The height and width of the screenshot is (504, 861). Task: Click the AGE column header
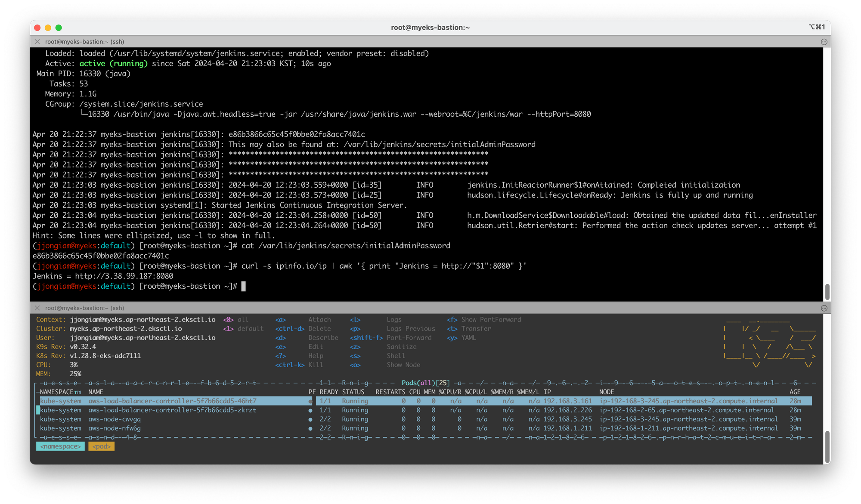coord(795,392)
